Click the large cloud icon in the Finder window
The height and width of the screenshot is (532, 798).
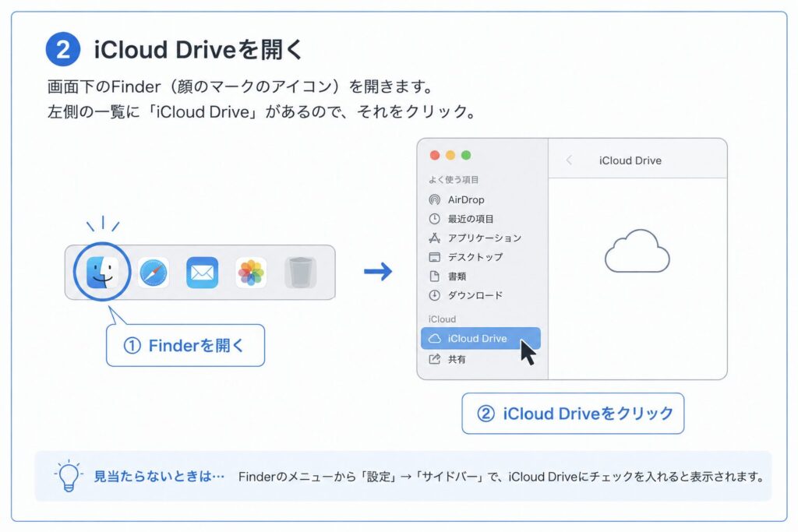point(637,251)
